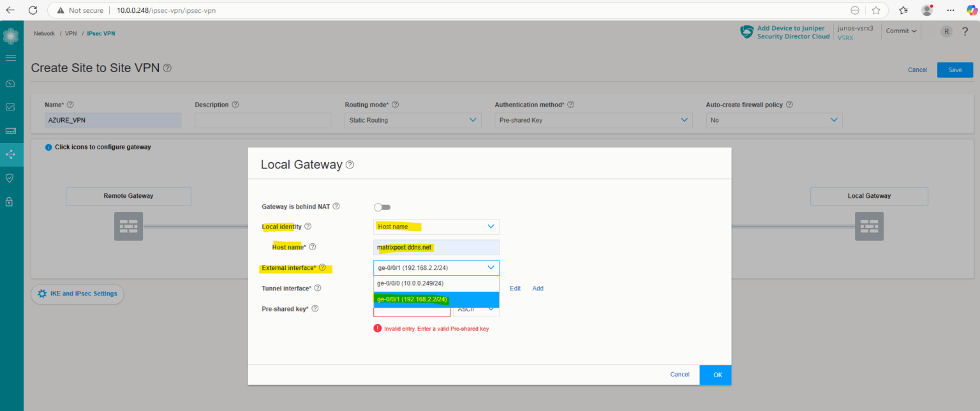Enable the Gateway is behind NAT toggle
Viewport: 980px width, 411px height.
pos(382,207)
